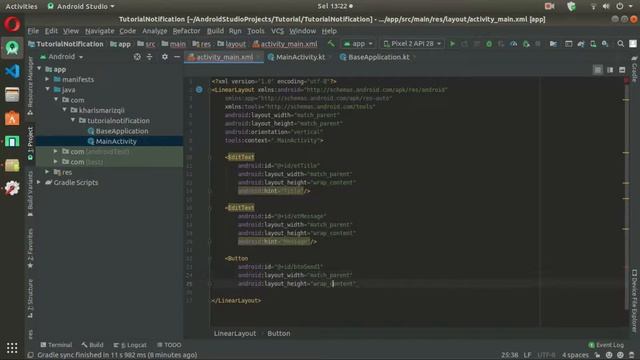Image resolution: width=640 pixels, height=360 pixels.
Task: Click the LF line separator status entry
Action: pyautogui.click(x=527, y=355)
